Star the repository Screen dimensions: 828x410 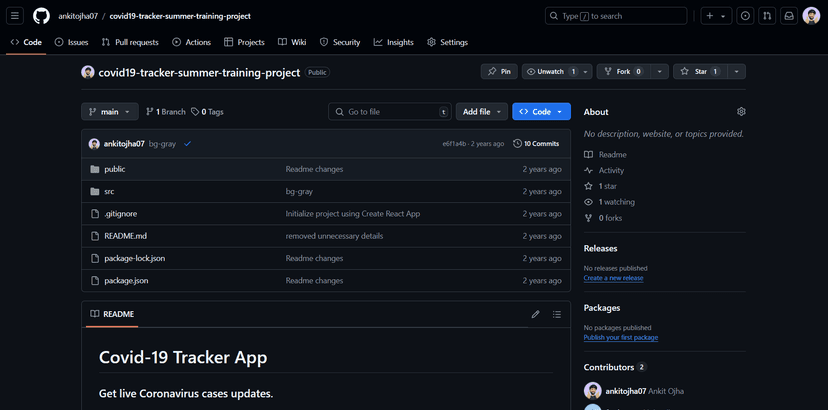coord(700,71)
